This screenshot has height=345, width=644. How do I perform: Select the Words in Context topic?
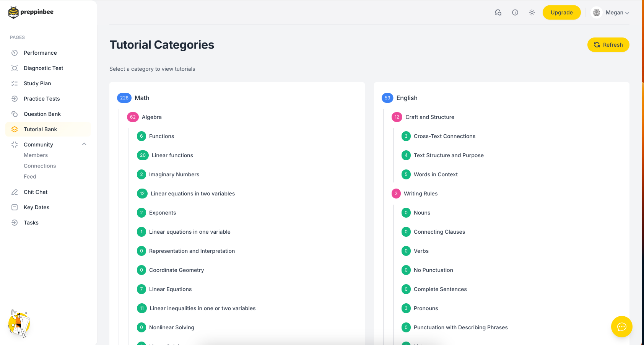point(436,174)
